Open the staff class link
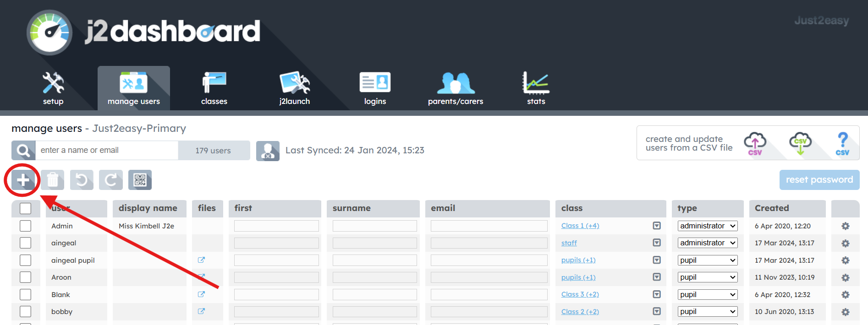 [569, 243]
